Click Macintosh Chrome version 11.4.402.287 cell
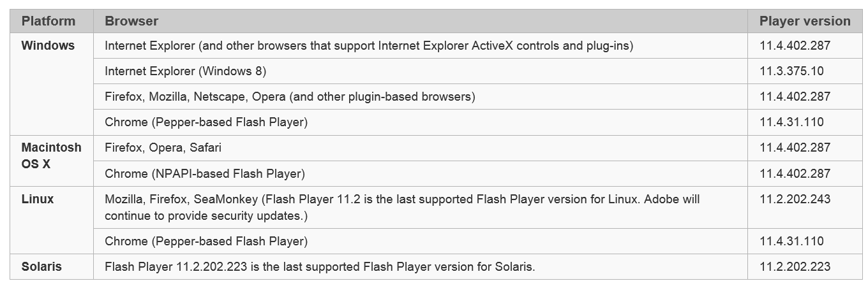Image resolution: width=868 pixels, height=288 pixels. point(795,173)
